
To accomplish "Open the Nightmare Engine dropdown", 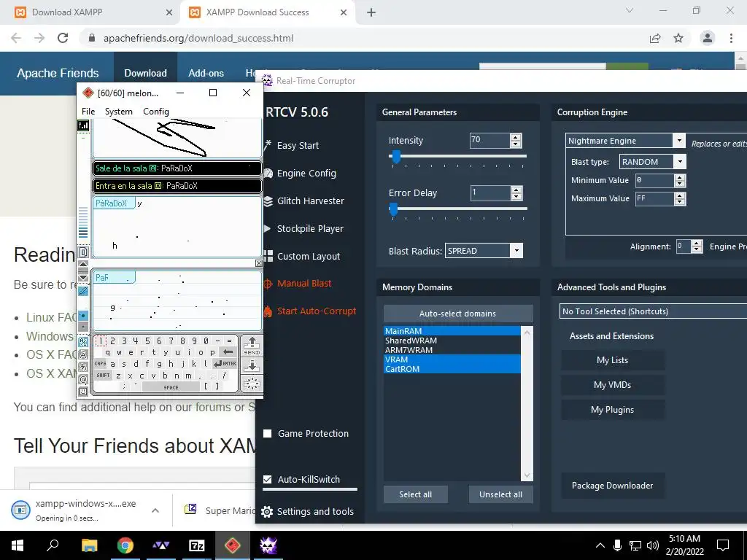I will tap(625, 141).
